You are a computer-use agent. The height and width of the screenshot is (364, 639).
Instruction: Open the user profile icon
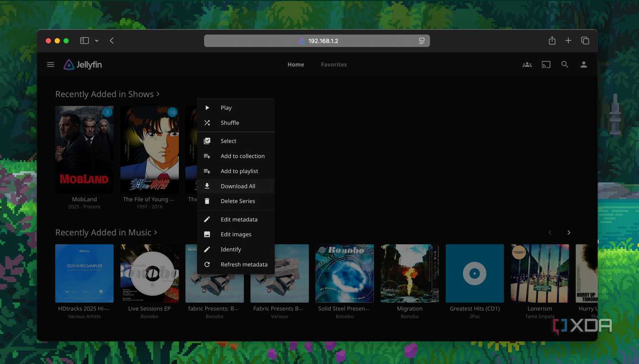tap(584, 65)
